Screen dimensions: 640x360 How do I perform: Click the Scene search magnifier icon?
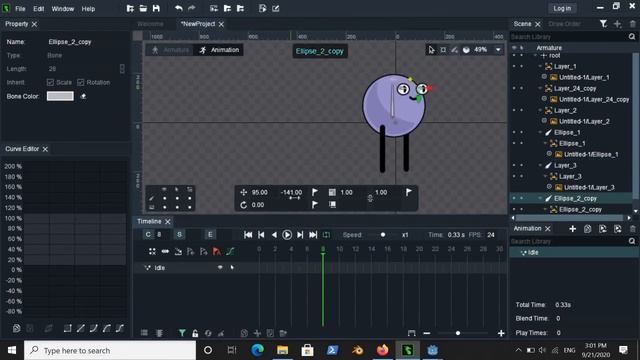(x=632, y=37)
